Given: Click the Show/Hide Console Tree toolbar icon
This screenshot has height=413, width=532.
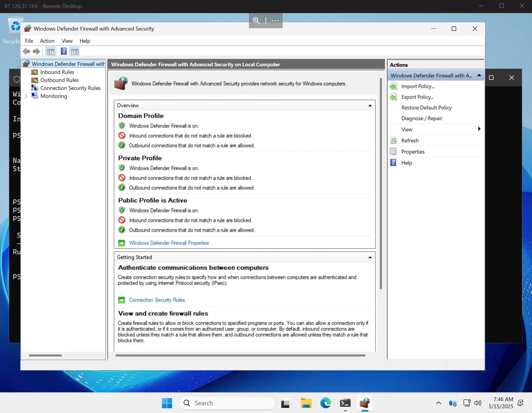Looking at the screenshot, I should 51,52.
